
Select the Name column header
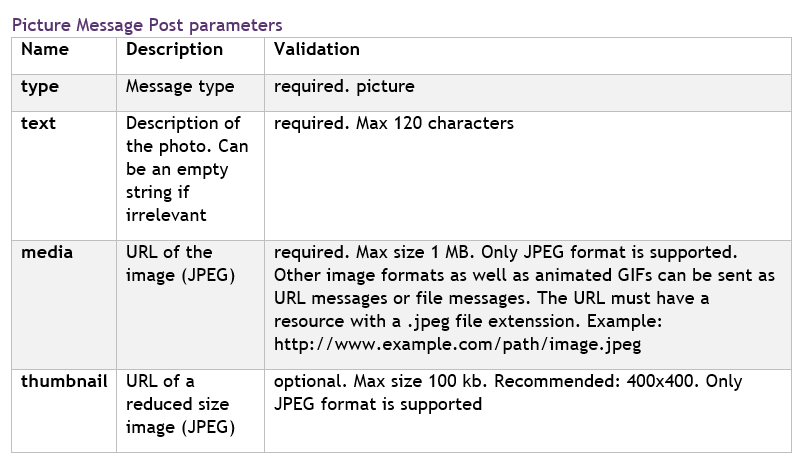tap(45, 49)
